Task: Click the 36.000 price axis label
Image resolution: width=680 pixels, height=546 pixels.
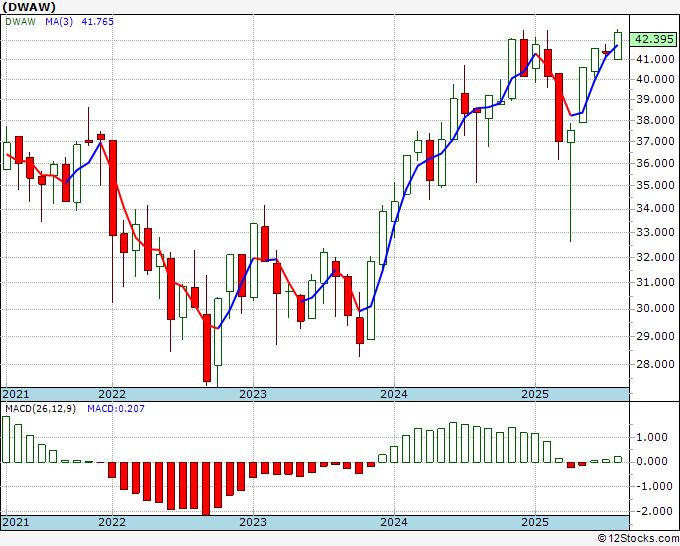Action: [655, 163]
